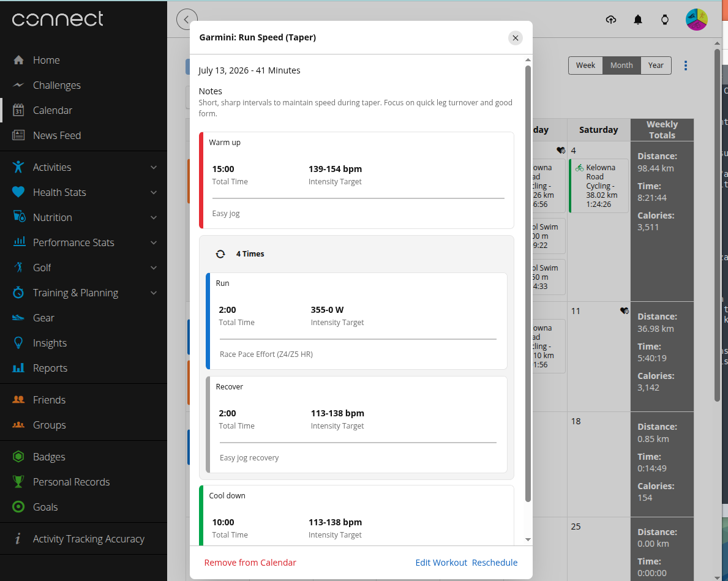This screenshot has height=581, width=728.
Task: Switch calendar to Week view
Action: tap(585, 66)
